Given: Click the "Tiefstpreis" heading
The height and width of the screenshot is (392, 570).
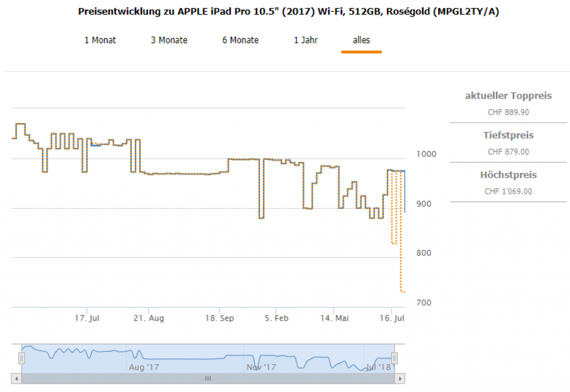Looking at the screenshot, I should 508,135.
